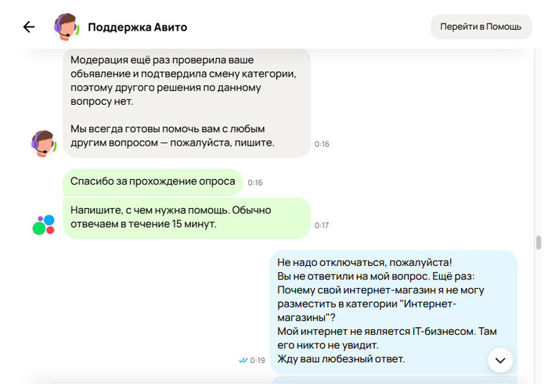Select the Напишите, с чем нужна помощь message
548x392 pixels.
[x=186, y=218]
